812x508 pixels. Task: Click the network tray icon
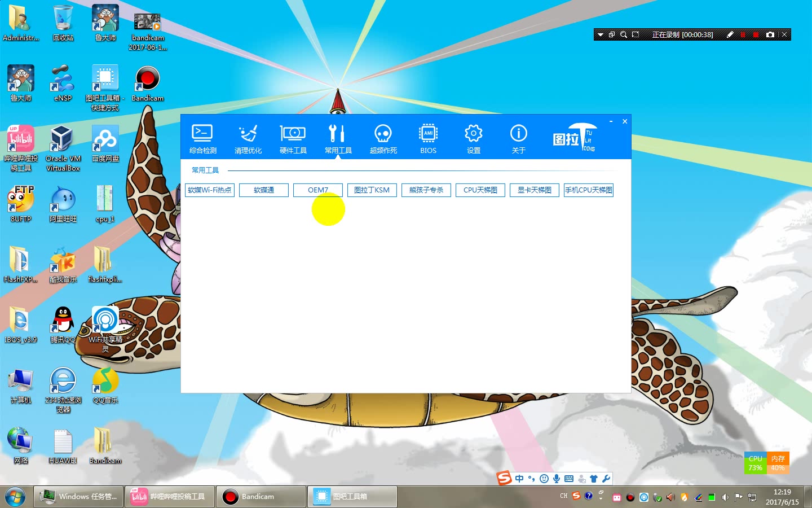pyautogui.click(x=752, y=497)
